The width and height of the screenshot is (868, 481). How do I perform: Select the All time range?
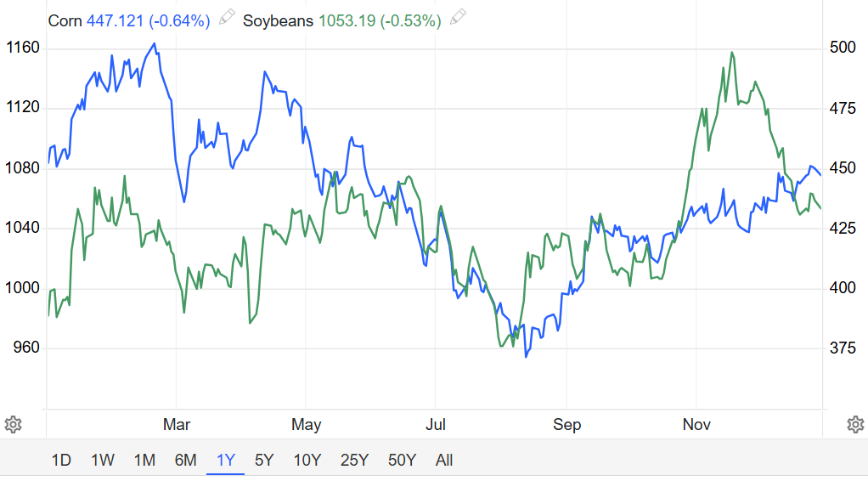click(444, 461)
